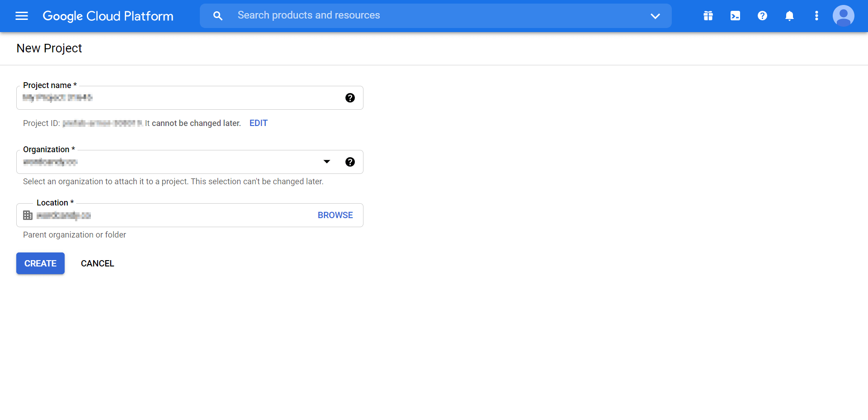Open the navigation menu (hamburger icon)
This screenshot has width=868, height=420.
(x=21, y=16)
